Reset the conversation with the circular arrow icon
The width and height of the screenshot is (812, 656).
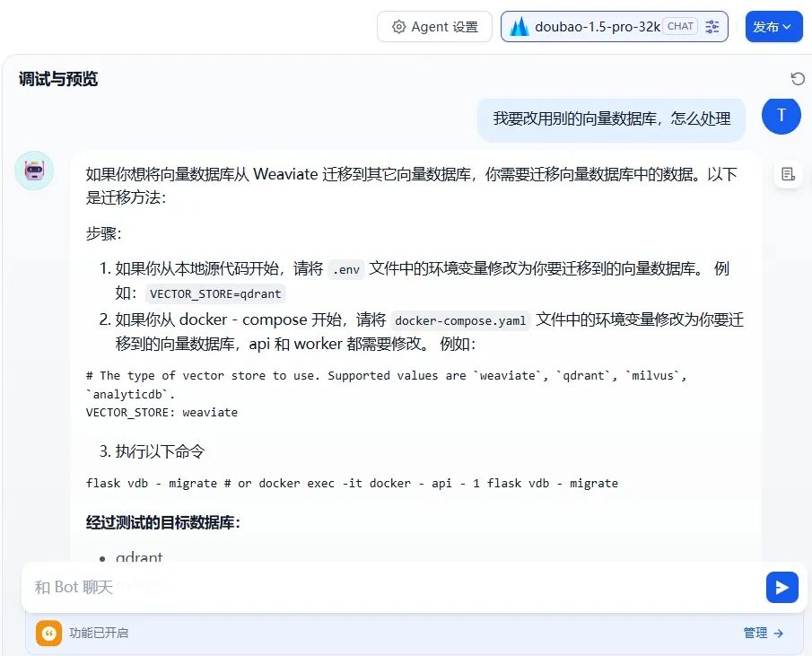point(798,79)
